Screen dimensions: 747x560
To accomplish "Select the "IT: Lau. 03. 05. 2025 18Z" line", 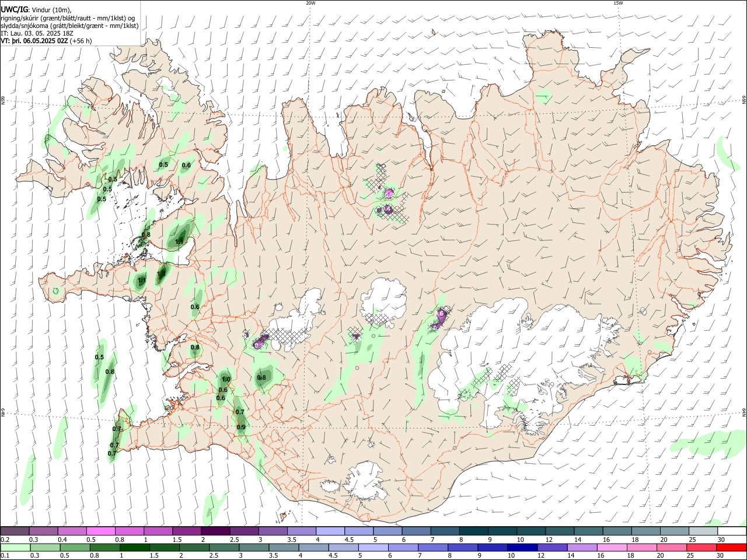I will (37, 34).
